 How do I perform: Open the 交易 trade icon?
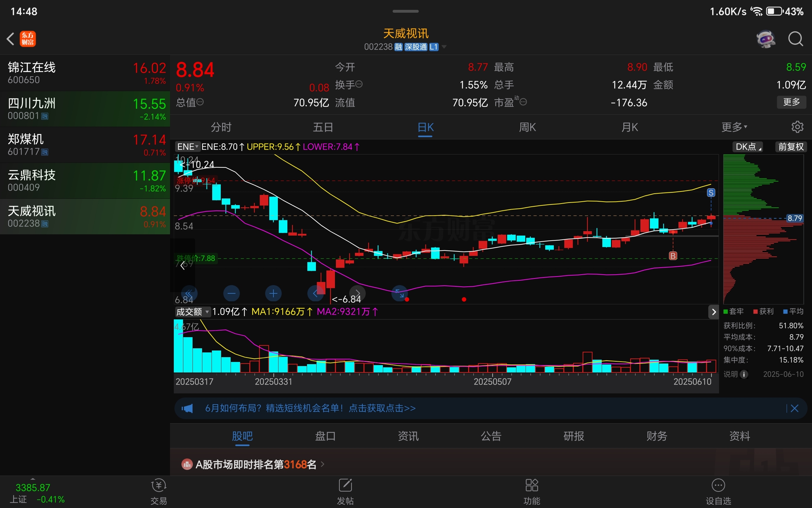[x=159, y=492]
